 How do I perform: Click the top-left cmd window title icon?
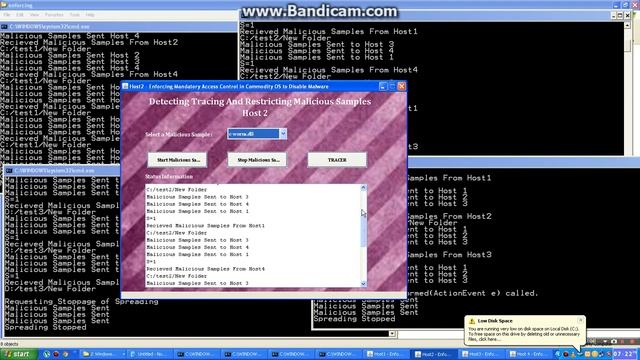[4, 27]
